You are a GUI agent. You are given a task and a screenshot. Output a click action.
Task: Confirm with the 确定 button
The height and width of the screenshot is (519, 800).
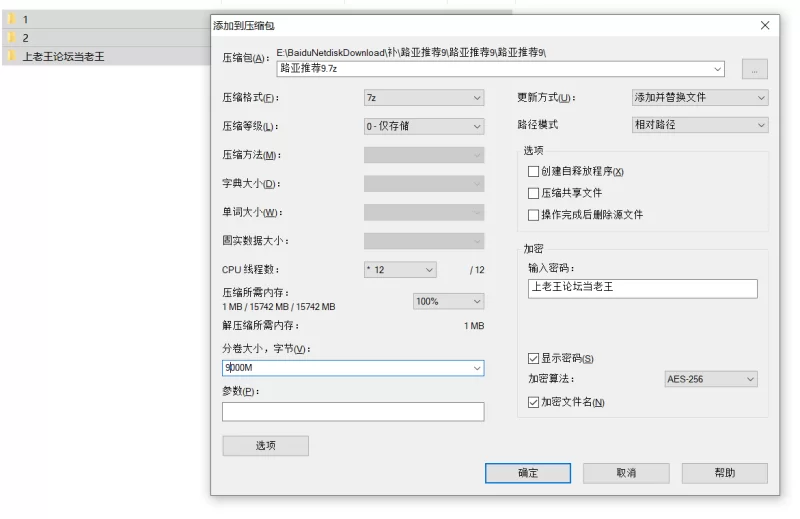(528, 473)
